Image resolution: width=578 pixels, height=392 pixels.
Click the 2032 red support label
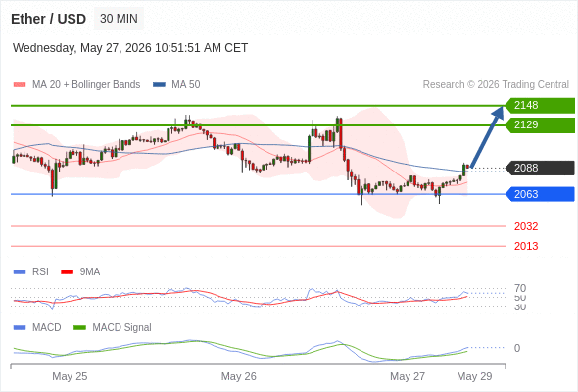click(526, 226)
